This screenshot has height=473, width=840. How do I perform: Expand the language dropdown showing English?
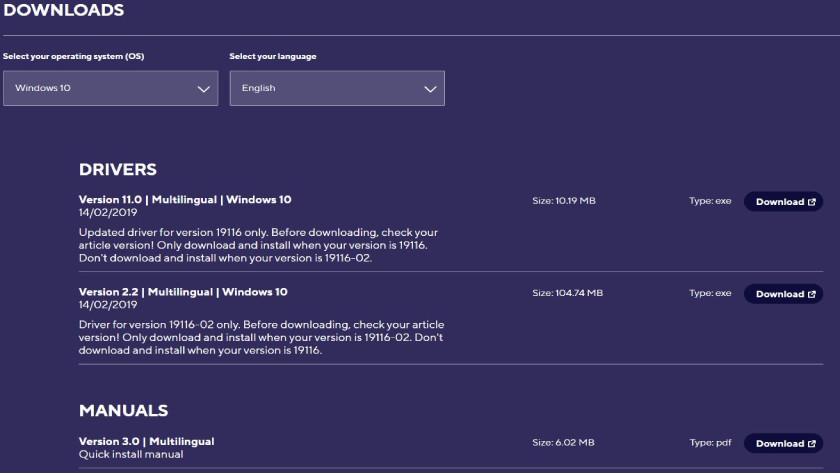(x=336, y=88)
